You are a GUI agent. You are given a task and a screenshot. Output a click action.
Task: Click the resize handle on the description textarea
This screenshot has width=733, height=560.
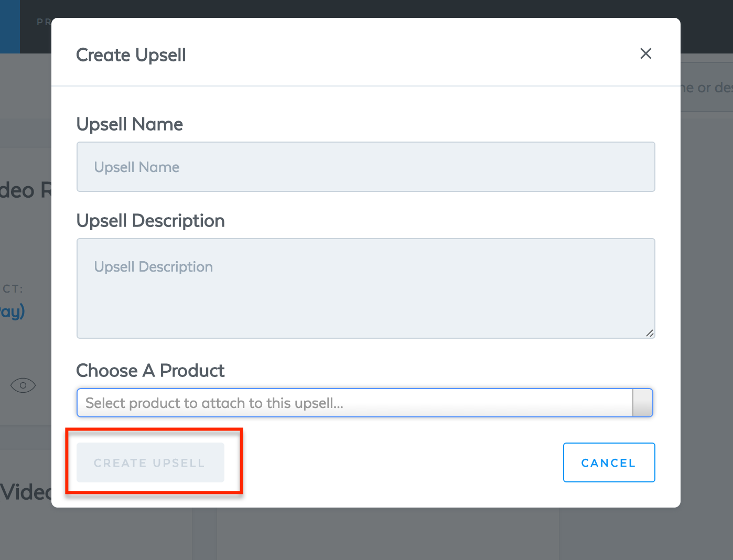point(650,333)
